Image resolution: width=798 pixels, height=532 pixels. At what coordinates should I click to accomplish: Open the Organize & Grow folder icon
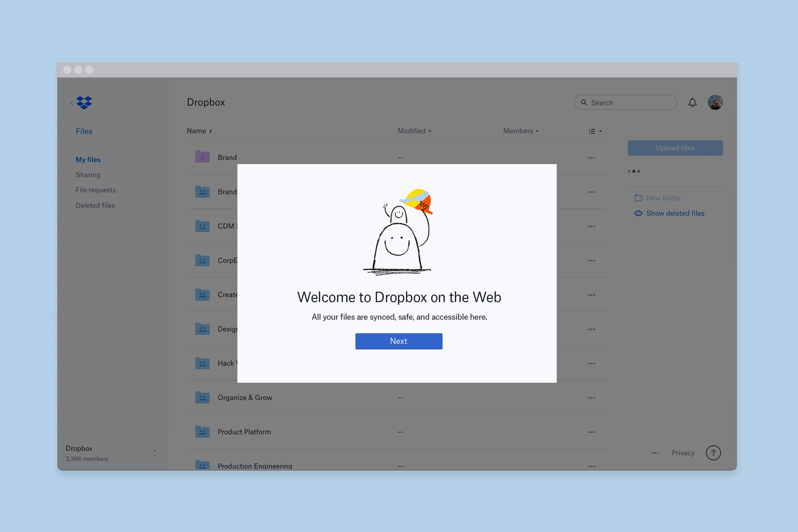202,397
